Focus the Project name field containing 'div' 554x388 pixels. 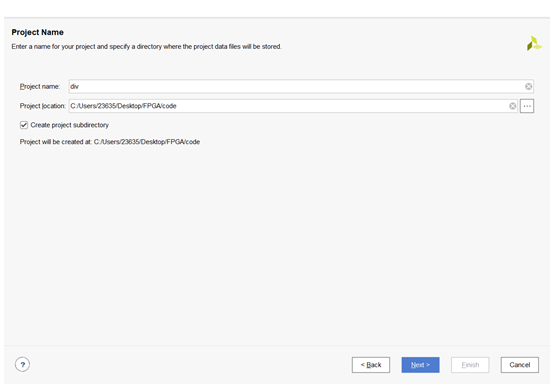[301, 87]
